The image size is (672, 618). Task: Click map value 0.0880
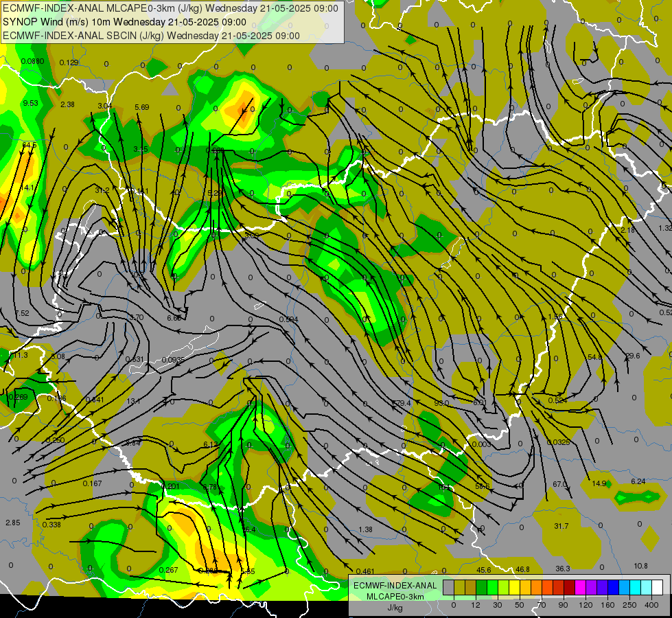(x=32, y=61)
